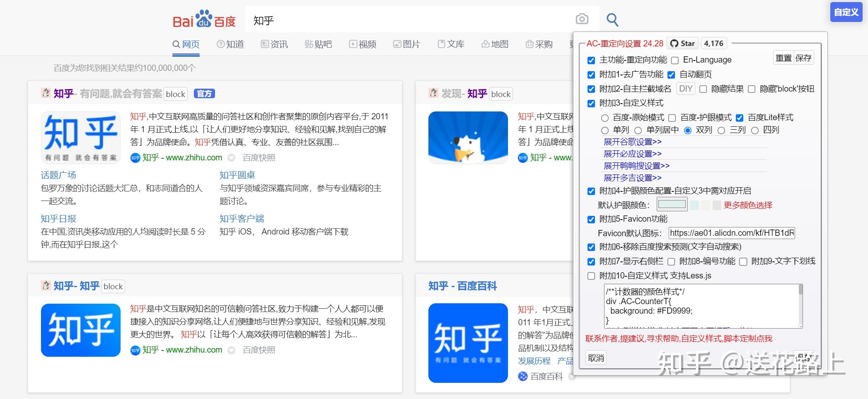868x399 pixels.
Task: Switch to the 知道 tab
Action: [230, 44]
